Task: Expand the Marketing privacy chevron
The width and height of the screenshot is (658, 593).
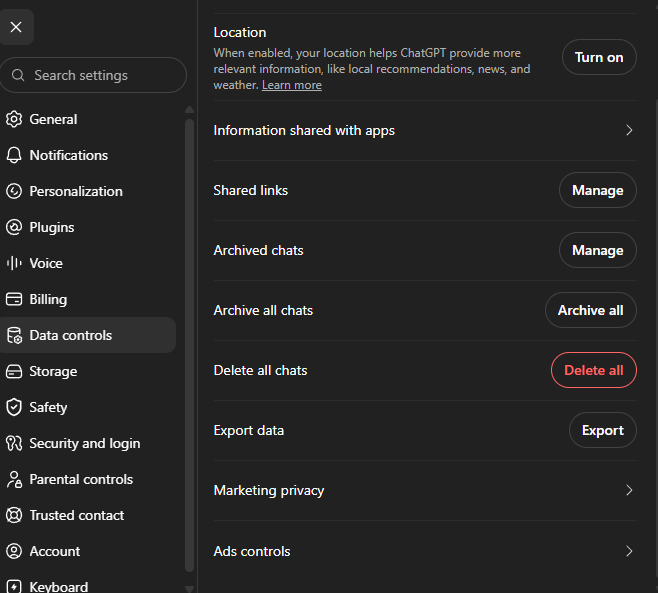Action: click(629, 490)
